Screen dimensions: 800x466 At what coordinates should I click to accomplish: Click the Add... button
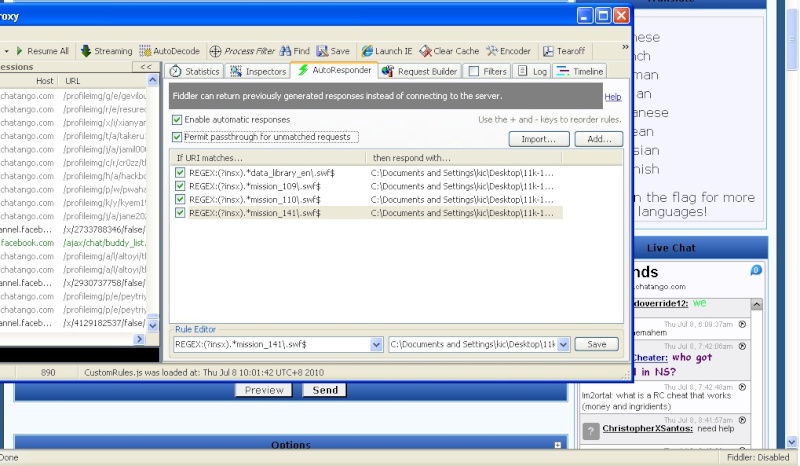tap(599, 139)
